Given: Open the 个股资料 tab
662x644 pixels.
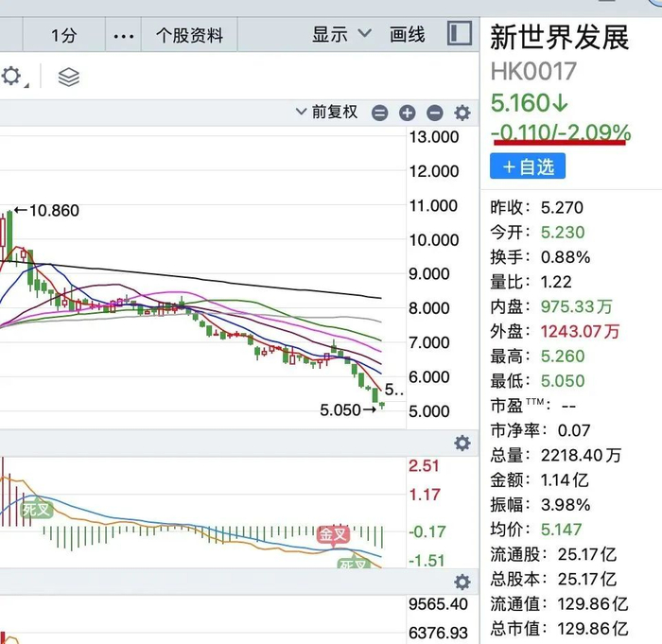Looking at the screenshot, I should (189, 35).
